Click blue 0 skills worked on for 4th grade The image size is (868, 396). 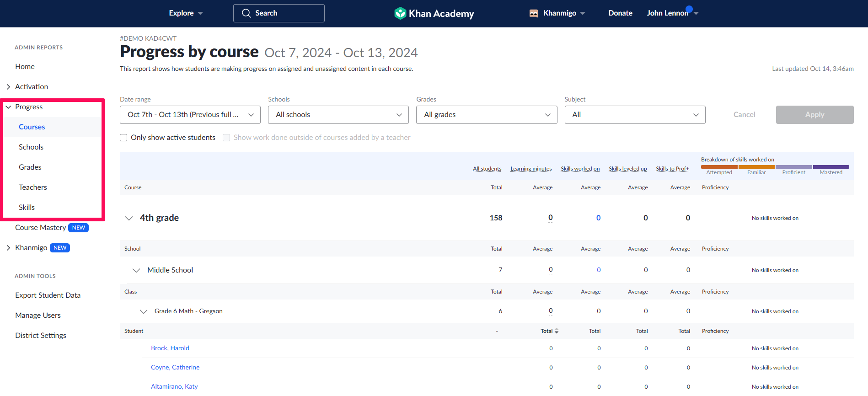pos(599,218)
